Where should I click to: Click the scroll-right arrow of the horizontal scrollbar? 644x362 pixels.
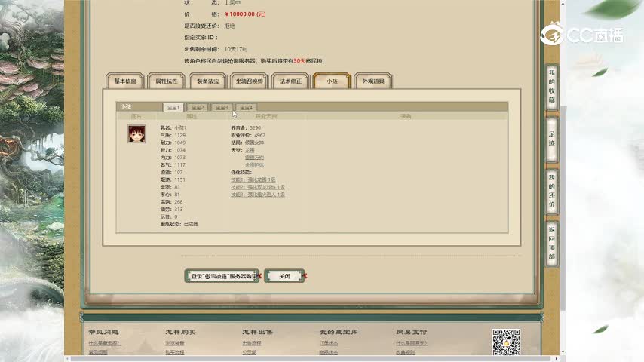556,359
